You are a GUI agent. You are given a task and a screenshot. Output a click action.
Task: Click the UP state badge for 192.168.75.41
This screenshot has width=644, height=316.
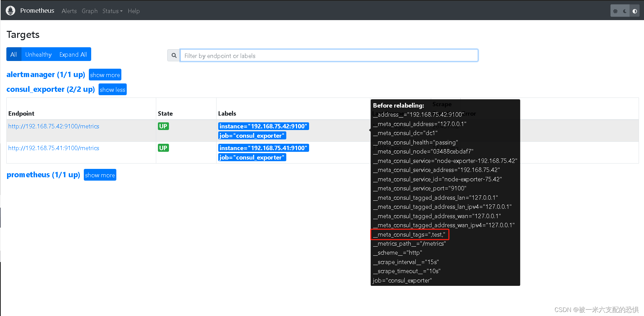coord(163,147)
